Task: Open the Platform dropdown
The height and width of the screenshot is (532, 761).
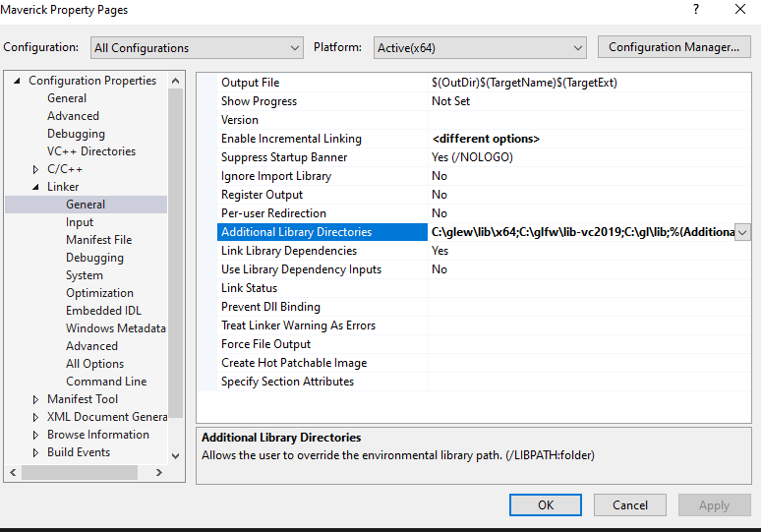Action: point(480,47)
